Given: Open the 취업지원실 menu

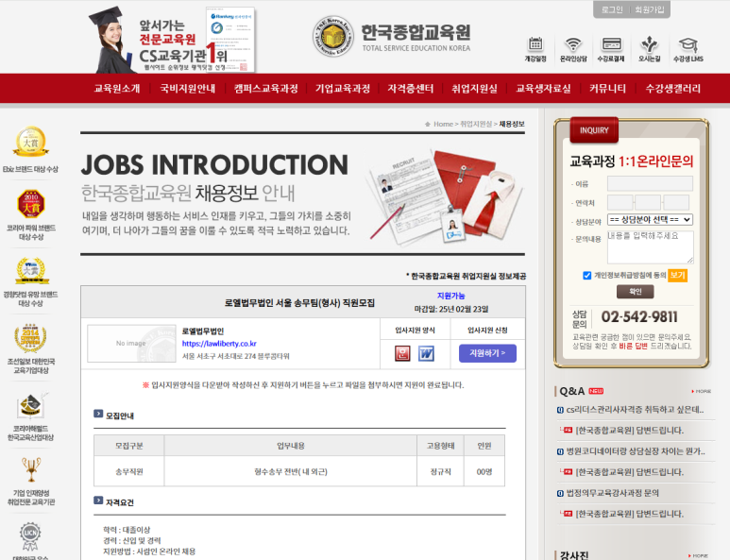Looking at the screenshot, I should pos(474,89).
